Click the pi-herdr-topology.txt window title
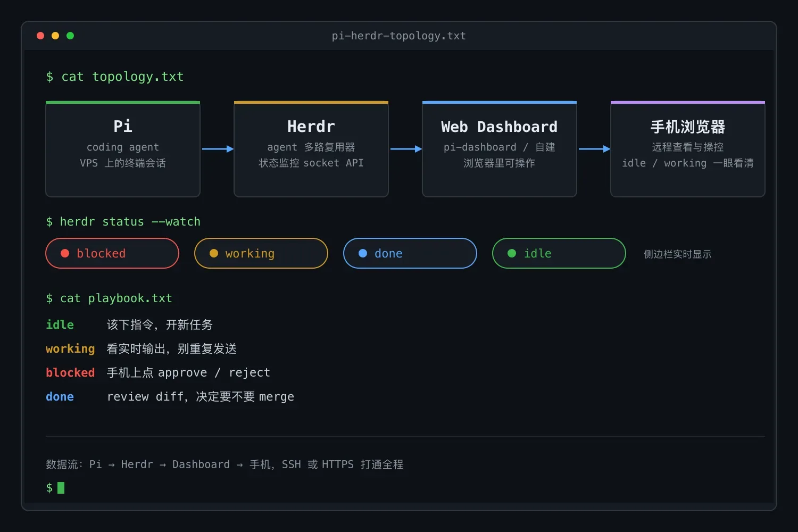798x532 pixels. [398, 36]
